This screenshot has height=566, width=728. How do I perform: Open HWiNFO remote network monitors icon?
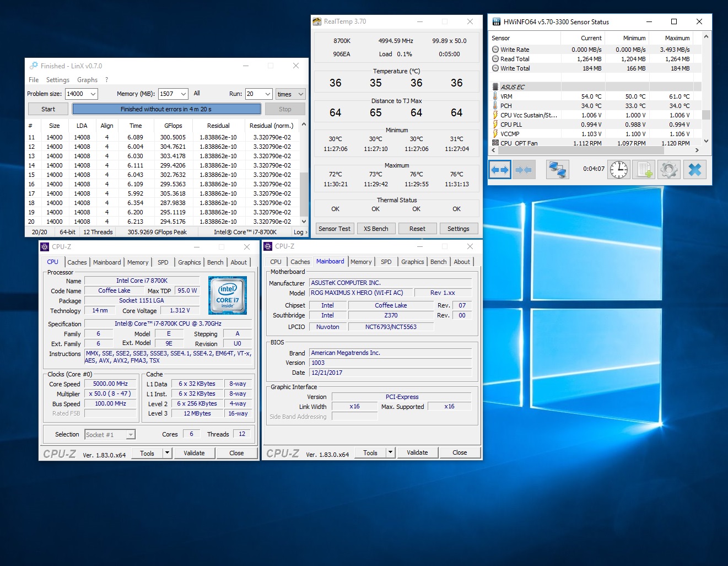pyautogui.click(x=557, y=170)
